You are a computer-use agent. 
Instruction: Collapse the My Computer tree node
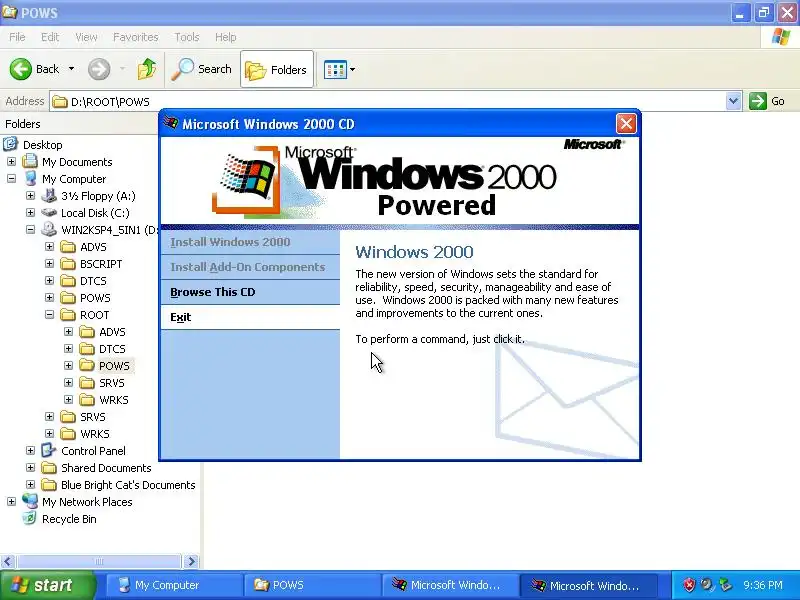[11, 179]
